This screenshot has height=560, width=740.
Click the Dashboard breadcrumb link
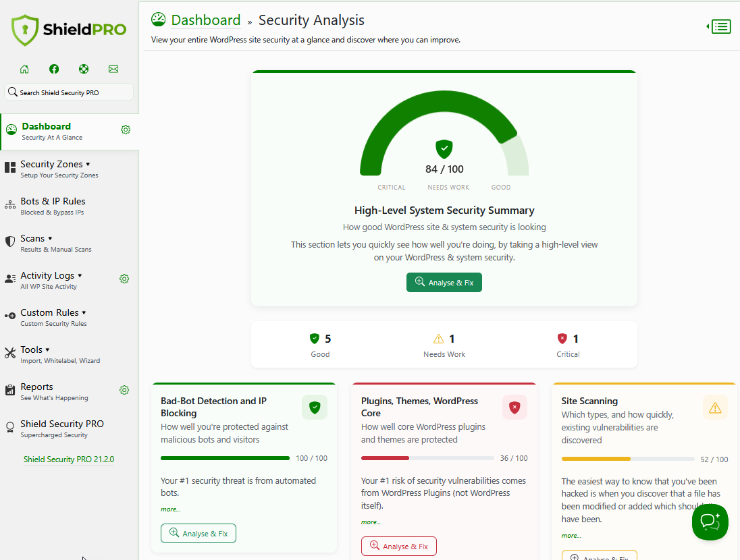point(206,20)
